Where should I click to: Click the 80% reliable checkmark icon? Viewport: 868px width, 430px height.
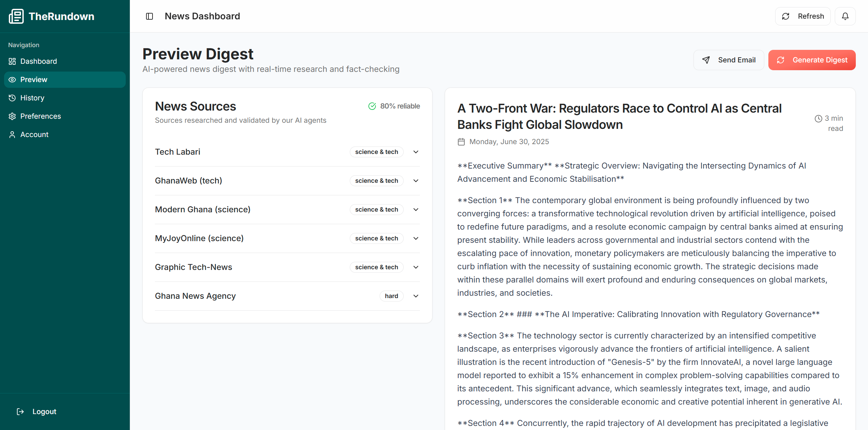pos(372,106)
